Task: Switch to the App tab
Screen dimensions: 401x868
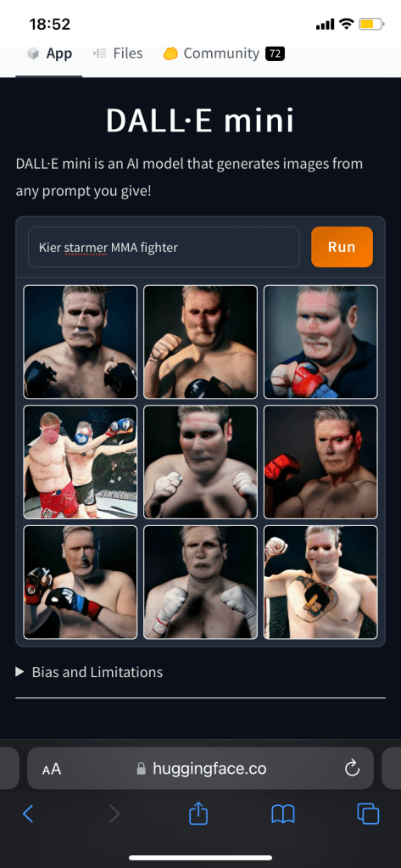Action: tap(49, 53)
